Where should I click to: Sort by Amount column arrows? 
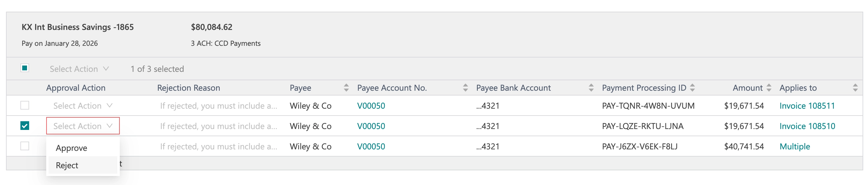769,88
